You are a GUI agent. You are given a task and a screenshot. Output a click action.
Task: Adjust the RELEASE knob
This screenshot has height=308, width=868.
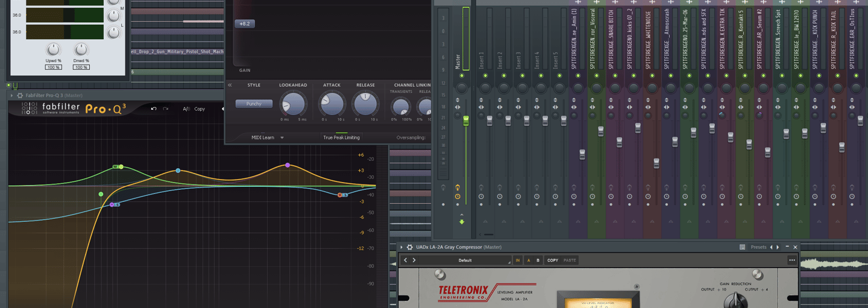tap(365, 104)
